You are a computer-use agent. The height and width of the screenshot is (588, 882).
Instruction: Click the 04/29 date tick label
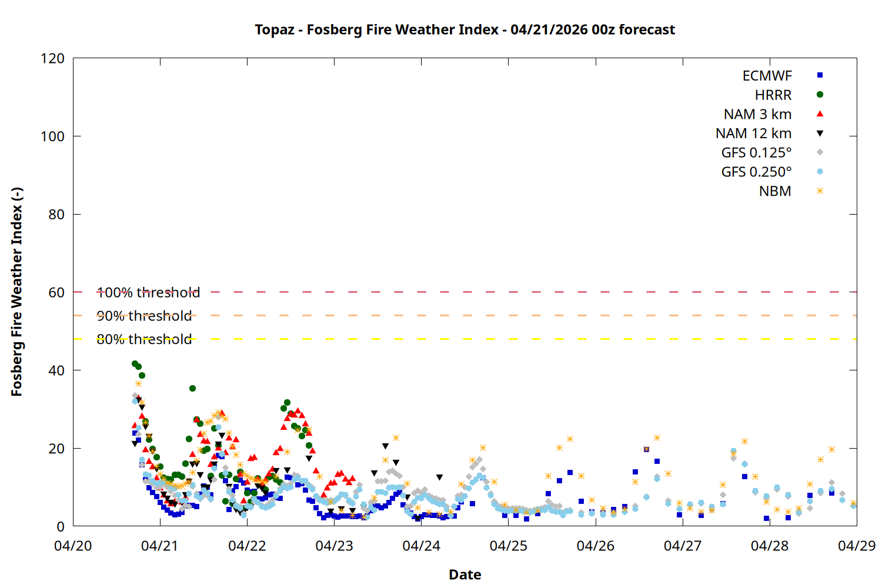click(x=856, y=546)
